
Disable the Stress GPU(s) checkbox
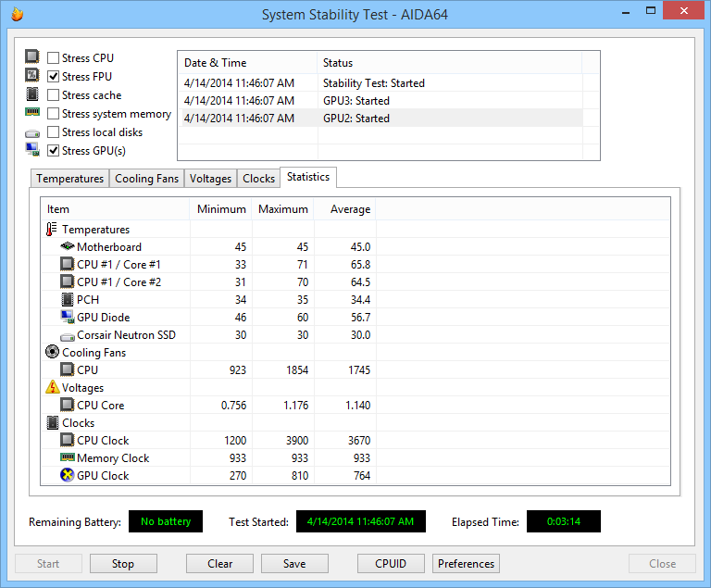[54, 151]
